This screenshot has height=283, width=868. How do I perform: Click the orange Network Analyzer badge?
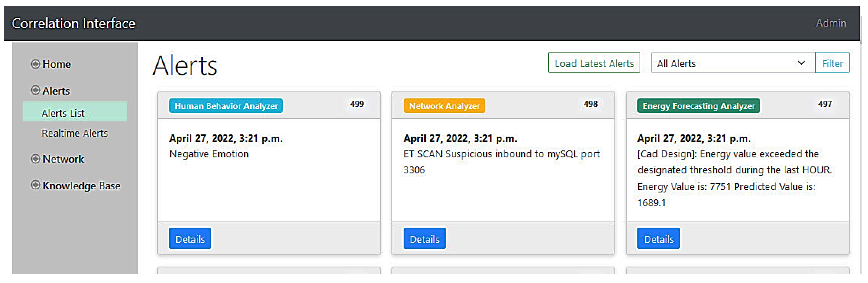(x=444, y=106)
